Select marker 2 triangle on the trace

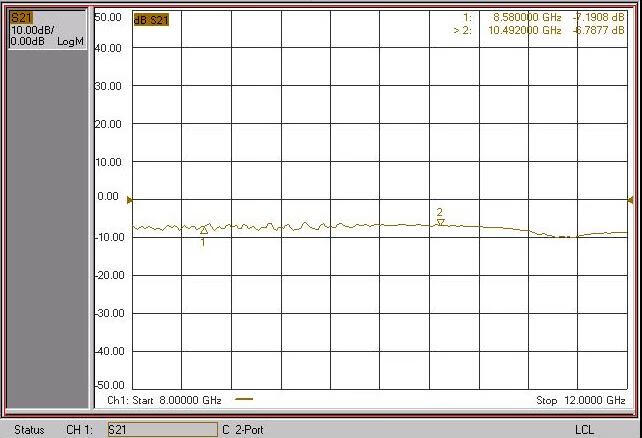440,221
